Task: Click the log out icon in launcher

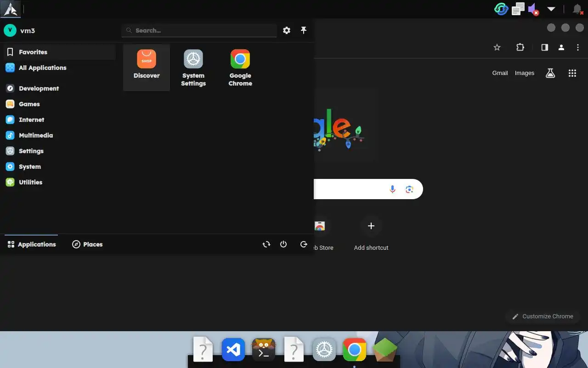Action: pos(304,244)
